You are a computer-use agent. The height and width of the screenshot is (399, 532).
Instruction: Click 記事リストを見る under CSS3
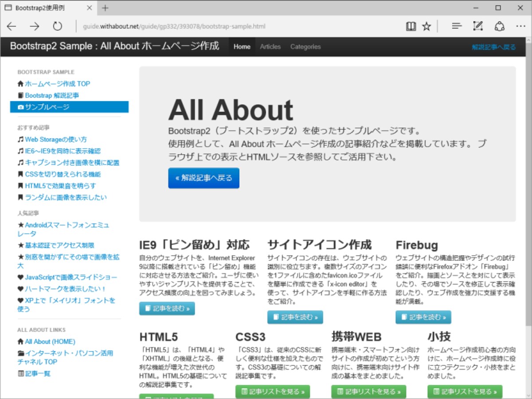[x=273, y=392]
